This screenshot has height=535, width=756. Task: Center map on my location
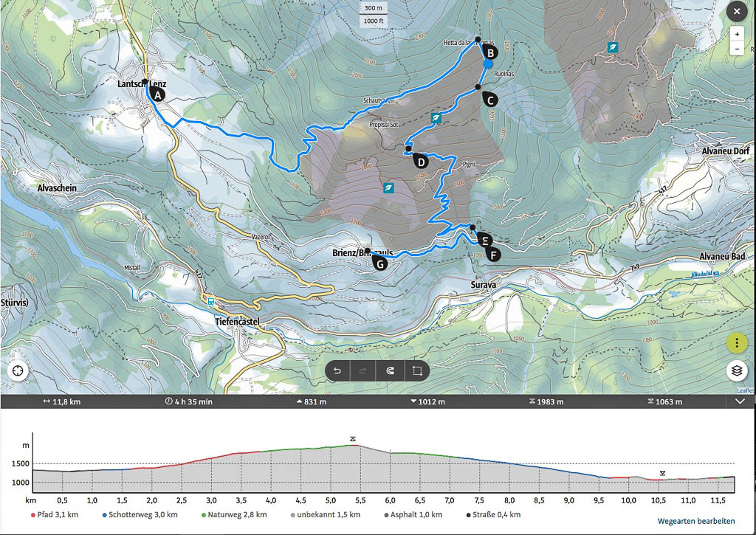[x=17, y=370]
